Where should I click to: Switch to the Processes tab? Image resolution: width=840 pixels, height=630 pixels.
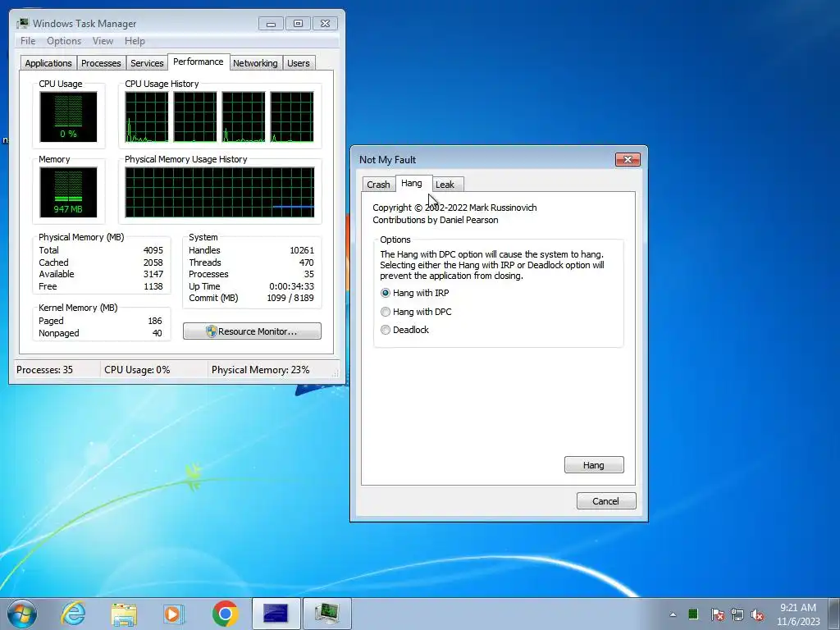101,63
